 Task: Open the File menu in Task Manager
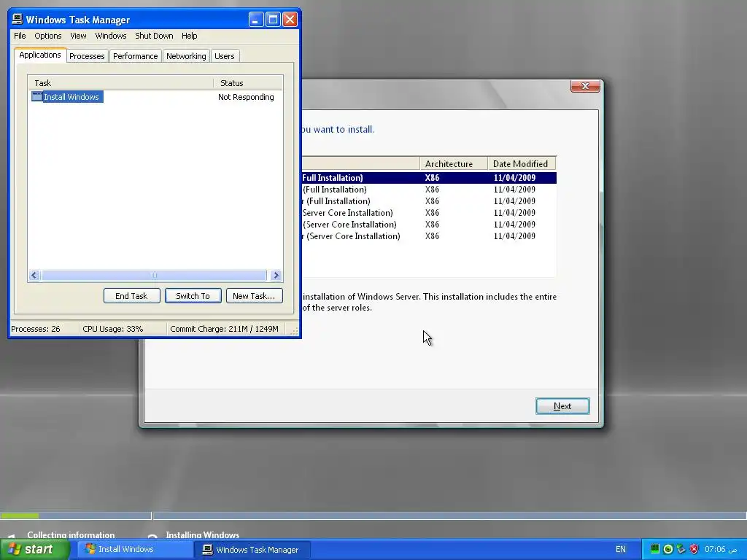tap(20, 36)
